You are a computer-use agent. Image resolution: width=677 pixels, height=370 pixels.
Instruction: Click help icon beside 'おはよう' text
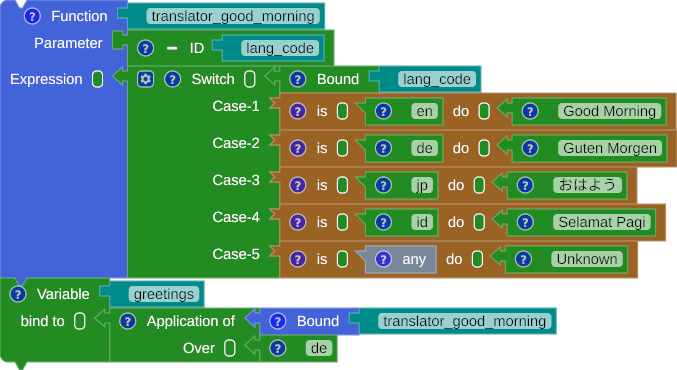point(525,186)
